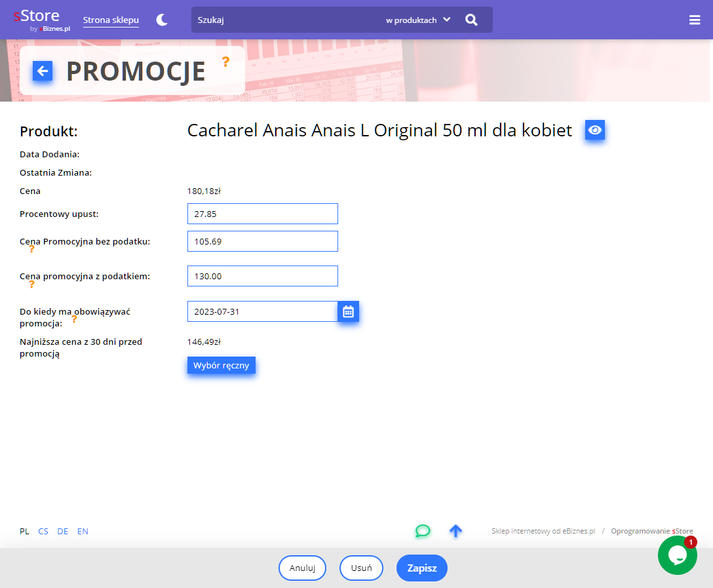Switch language to DE
Image resolution: width=713 pixels, height=588 pixels.
pos(63,531)
